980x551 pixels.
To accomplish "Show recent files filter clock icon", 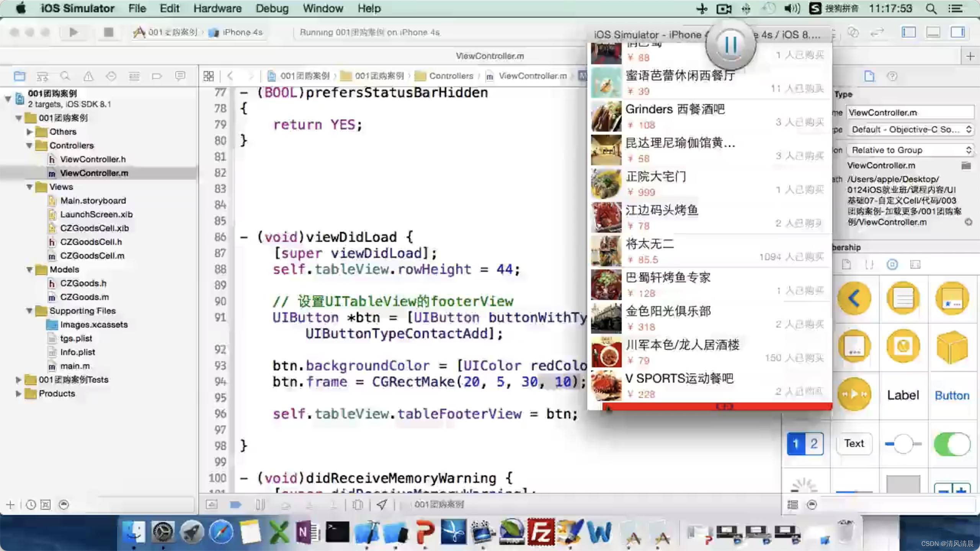I will (31, 505).
